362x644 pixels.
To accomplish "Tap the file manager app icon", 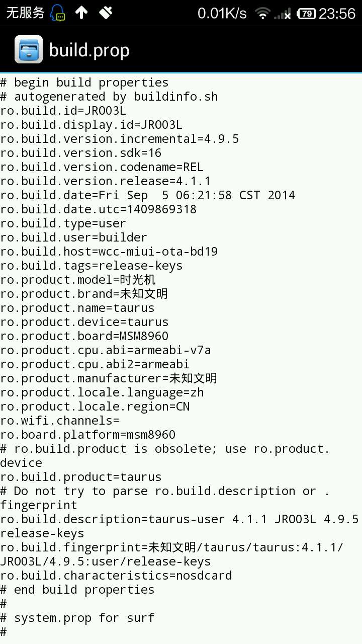I will pyautogui.click(x=29, y=50).
